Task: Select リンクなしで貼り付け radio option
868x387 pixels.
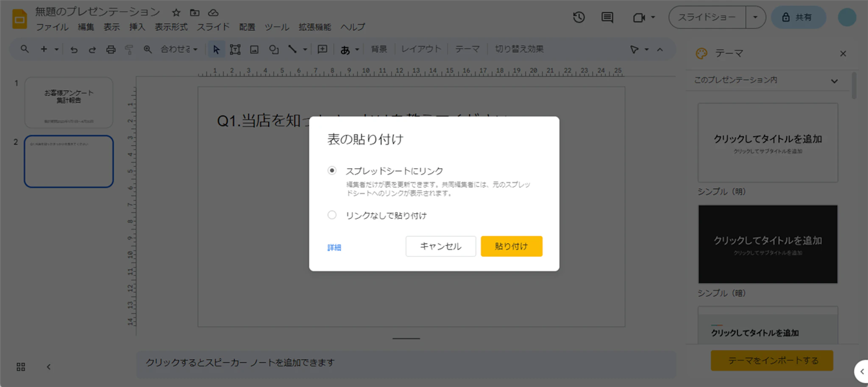Action: tap(332, 215)
